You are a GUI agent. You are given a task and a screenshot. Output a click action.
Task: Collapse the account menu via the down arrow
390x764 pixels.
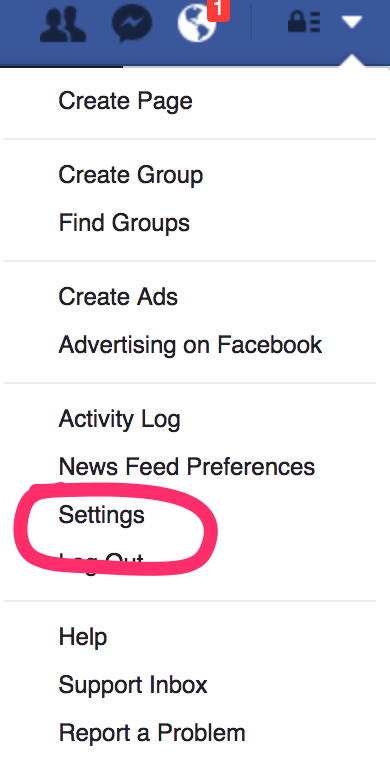point(351,22)
